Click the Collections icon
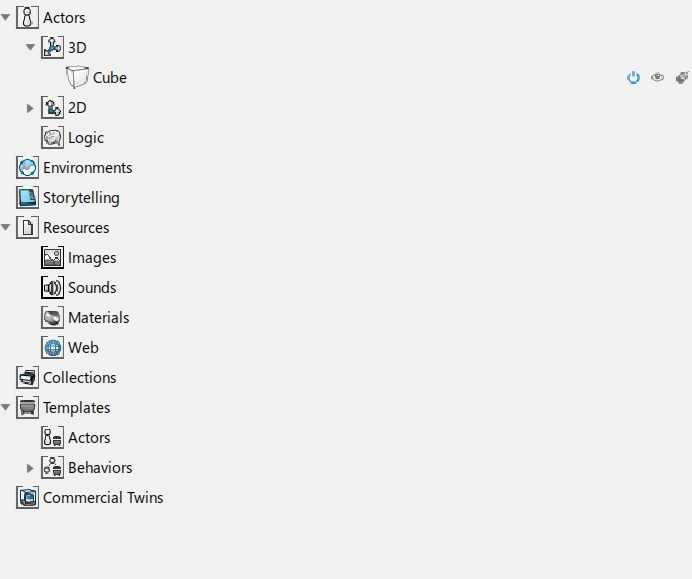This screenshot has height=579, width=692. coord(28,378)
